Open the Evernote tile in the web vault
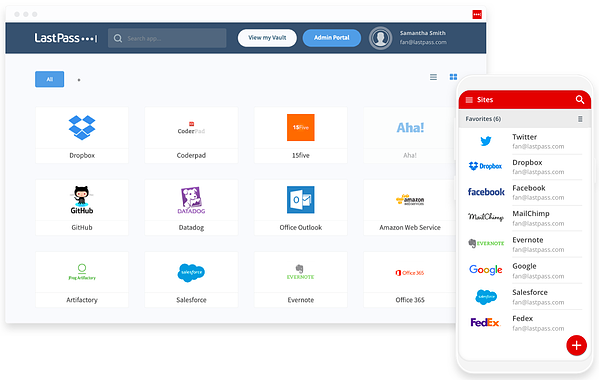This screenshot has height=380, width=599. pos(301,280)
